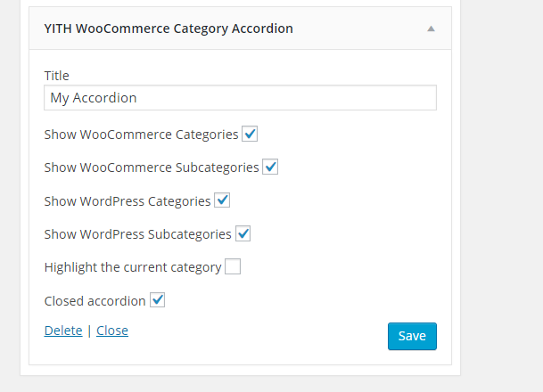Toggle the Show WordPress Subcategories checkbox

[x=243, y=234]
